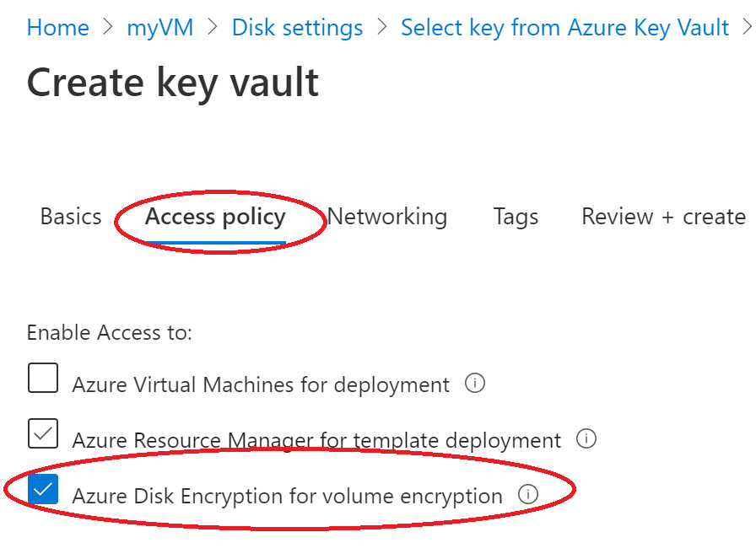Enable Azure Virtual Machines for deployment
Viewport: 756px width, 559px height.
pyautogui.click(x=42, y=378)
